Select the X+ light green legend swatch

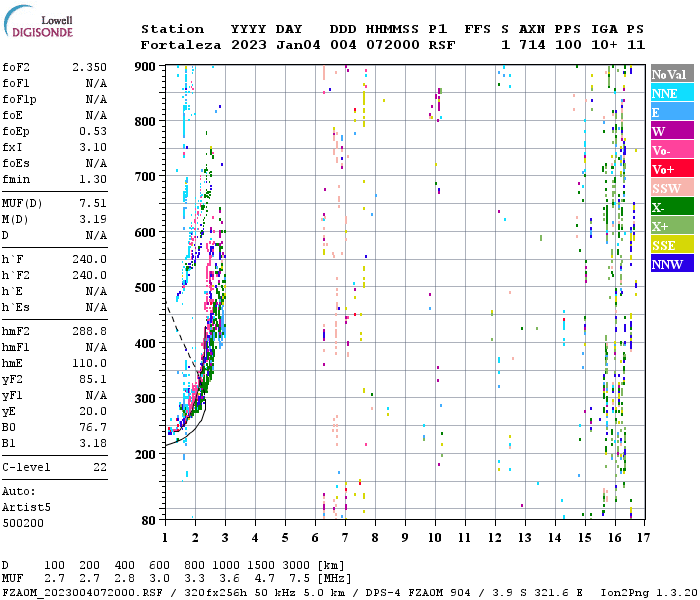[672, 226]
